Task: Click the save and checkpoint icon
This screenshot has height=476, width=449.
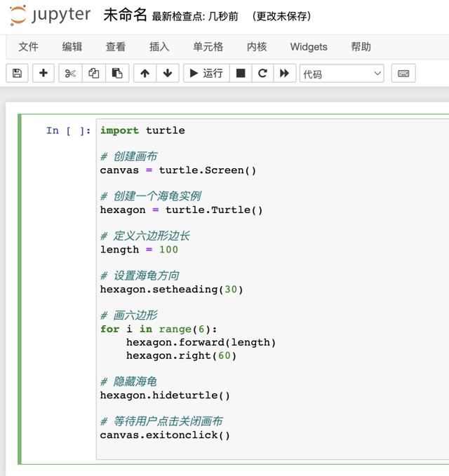Action: (17, 73)
